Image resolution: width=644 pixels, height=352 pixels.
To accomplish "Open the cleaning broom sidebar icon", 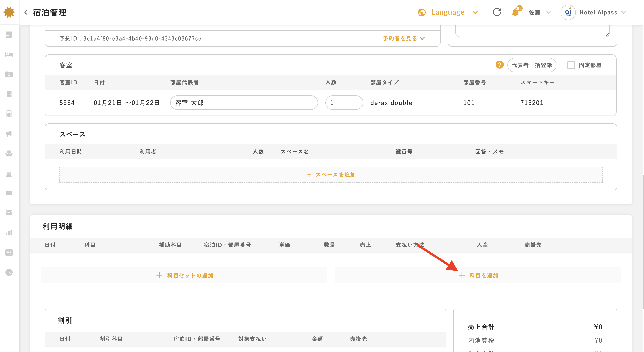I will [x=9, y=173].
